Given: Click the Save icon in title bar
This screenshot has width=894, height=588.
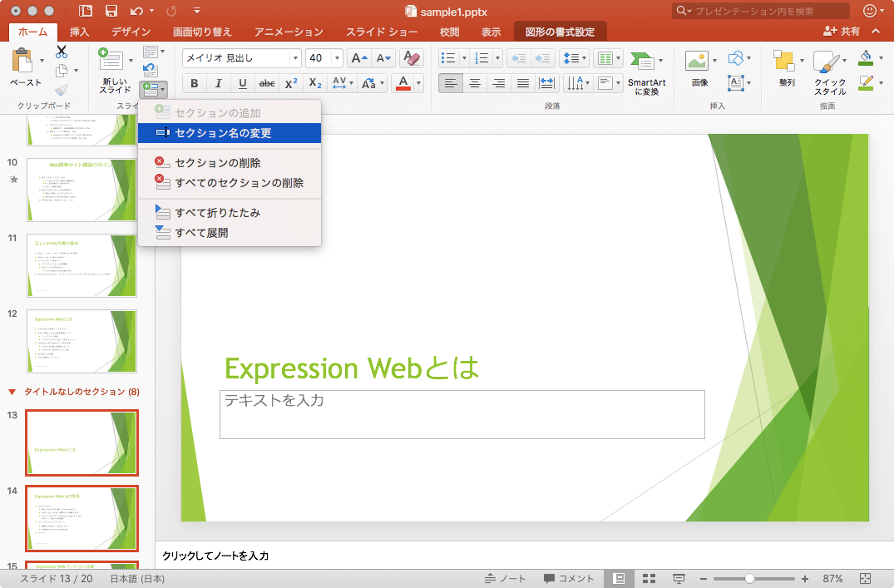Looking at the screenshot, I should point(111,11).
